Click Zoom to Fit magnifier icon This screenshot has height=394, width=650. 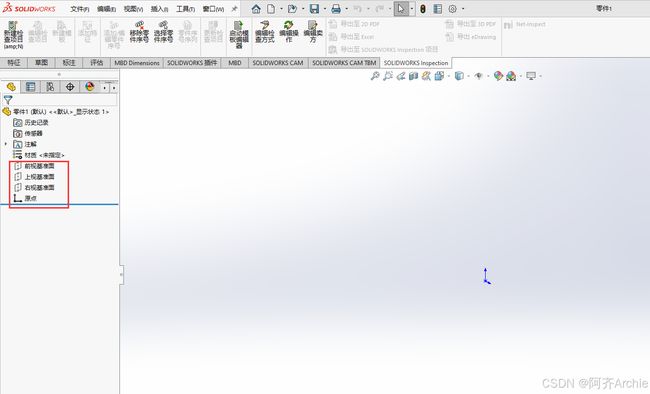375,76
